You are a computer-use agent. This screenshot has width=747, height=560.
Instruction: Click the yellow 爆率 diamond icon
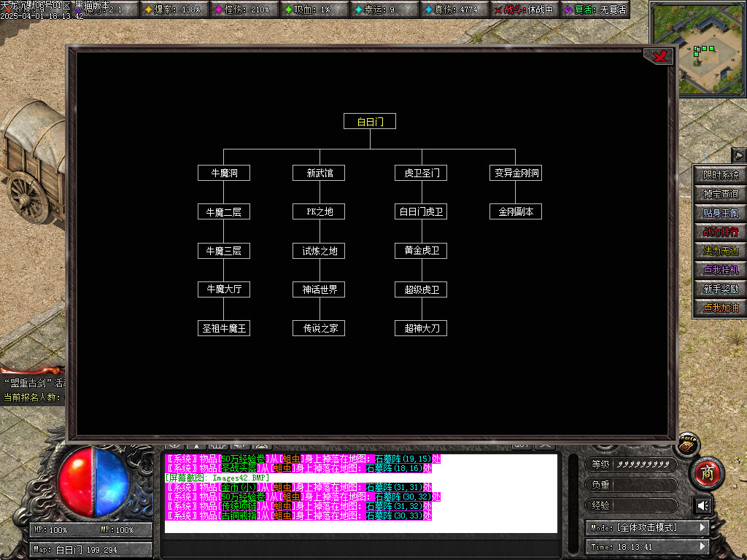click(x=148, y=9)
